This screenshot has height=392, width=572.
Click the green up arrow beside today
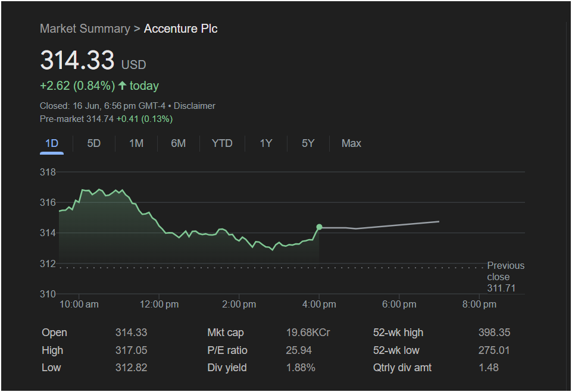tap(122, 85)
